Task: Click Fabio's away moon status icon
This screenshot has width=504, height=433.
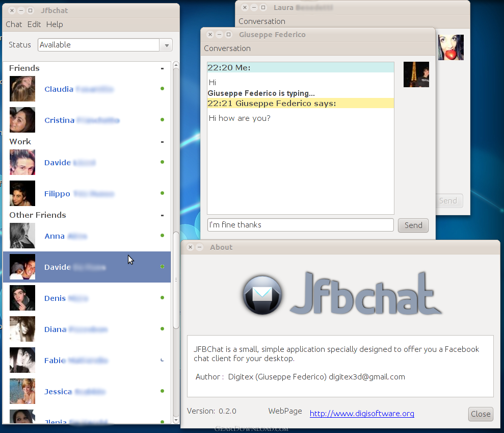Action: pos(163,360)
